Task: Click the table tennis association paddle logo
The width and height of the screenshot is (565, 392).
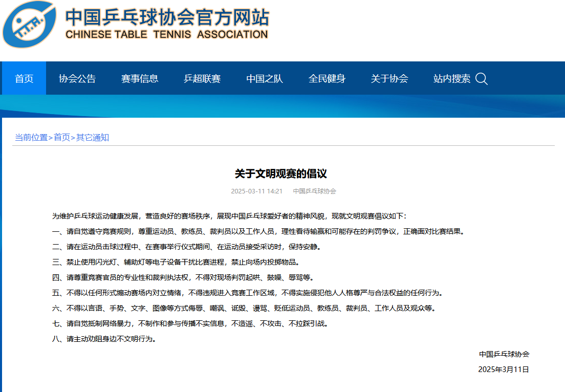Action: click(x=29, y=25)
